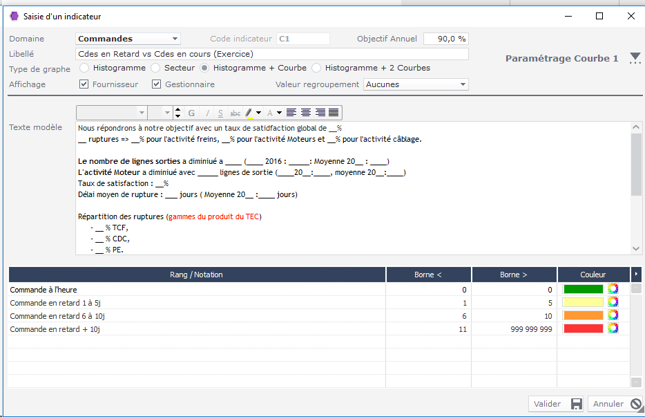Click the Annuler button
This screenshot has height=417, width=645.
click(x=617, y=404)
